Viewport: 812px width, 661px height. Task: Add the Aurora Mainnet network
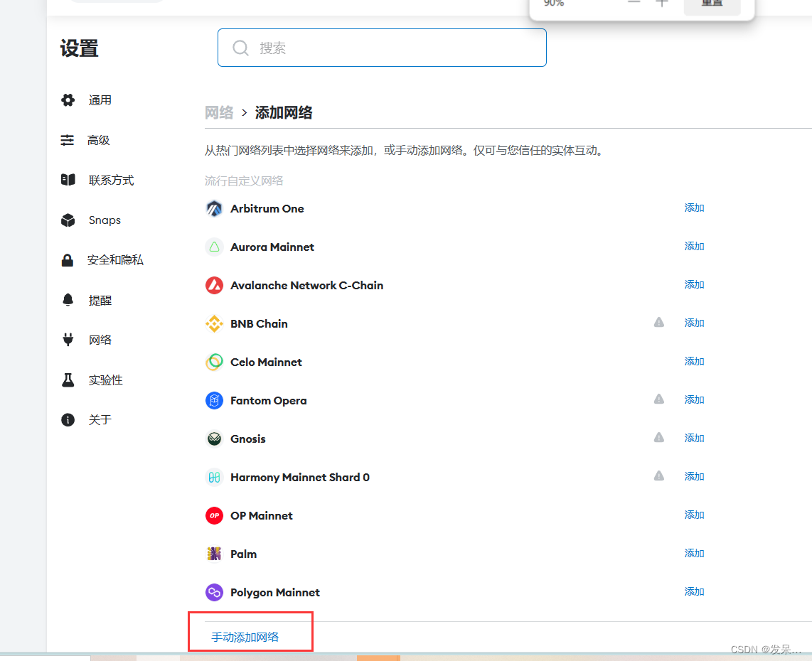coord(694,247)
